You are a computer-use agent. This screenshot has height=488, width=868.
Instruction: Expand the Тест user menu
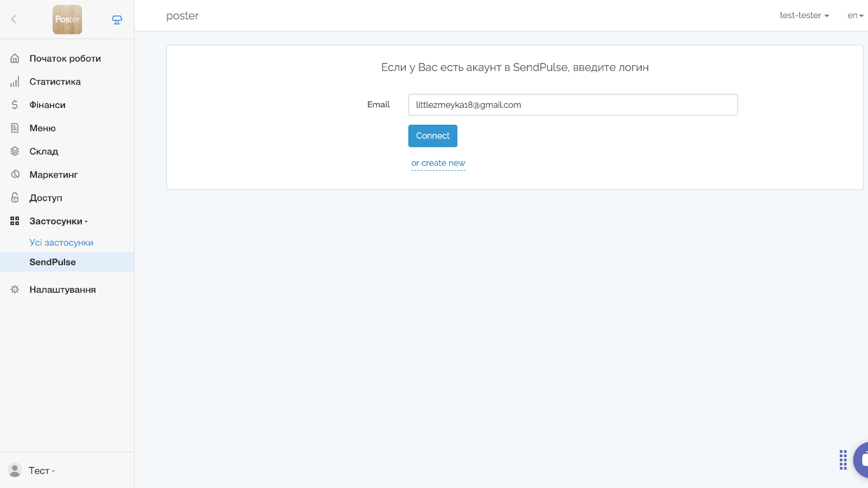tap(41, 471)
